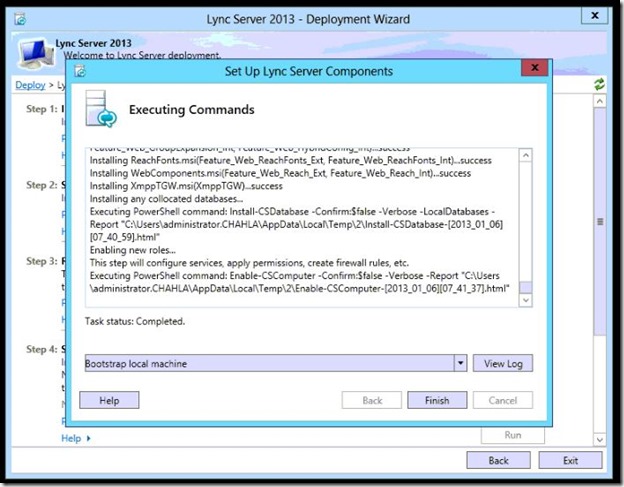Click Back button in Deployment Wizard window
This screenshot has height=487, width=624.
click(498, 460)
